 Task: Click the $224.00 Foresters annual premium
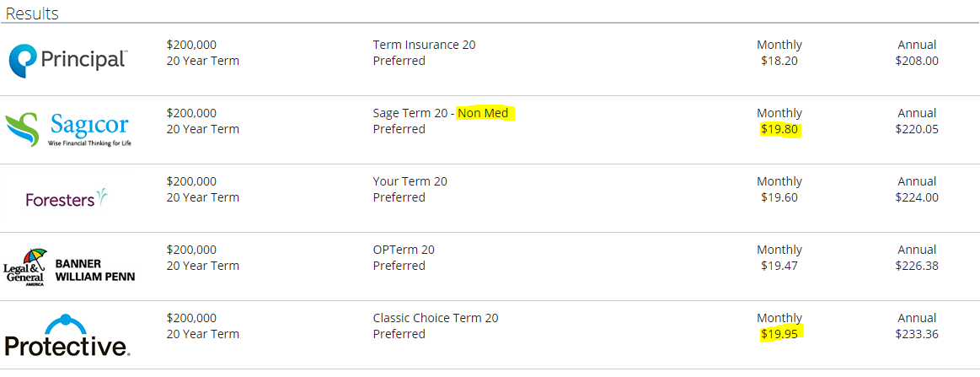pos(917,197)
